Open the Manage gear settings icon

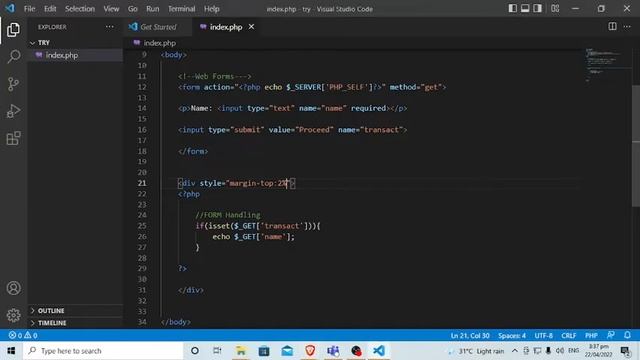[x=13, y=315]
